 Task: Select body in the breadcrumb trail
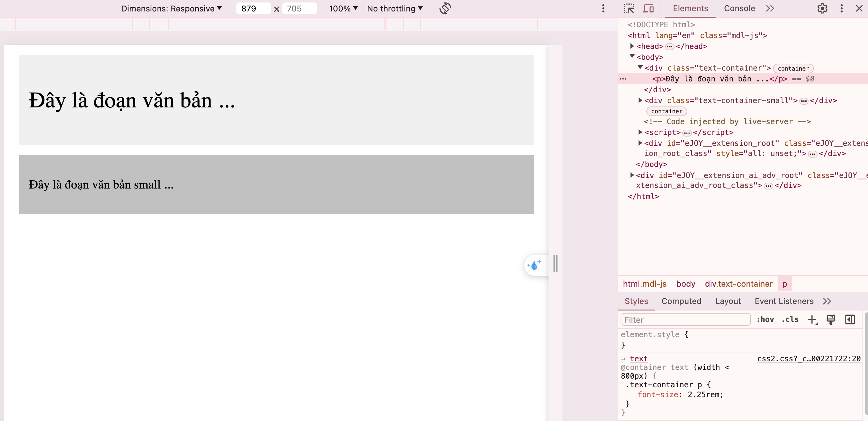pos(685,284)
